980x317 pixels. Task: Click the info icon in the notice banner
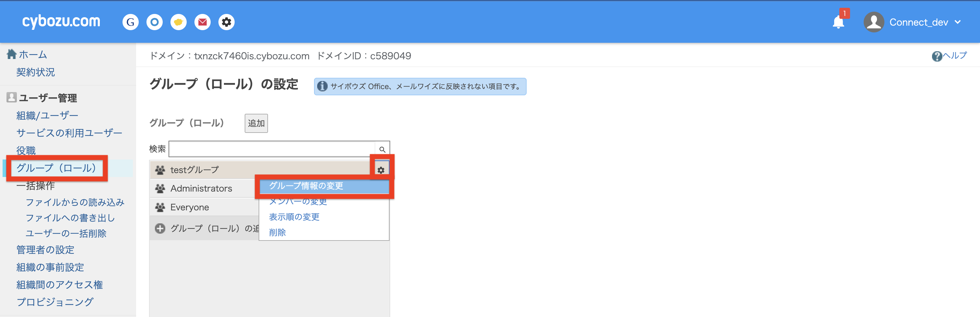coord(322,87)
